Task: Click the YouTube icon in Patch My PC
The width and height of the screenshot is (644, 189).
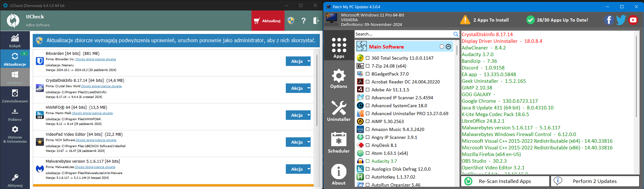Action: click(x=633, y=20)
